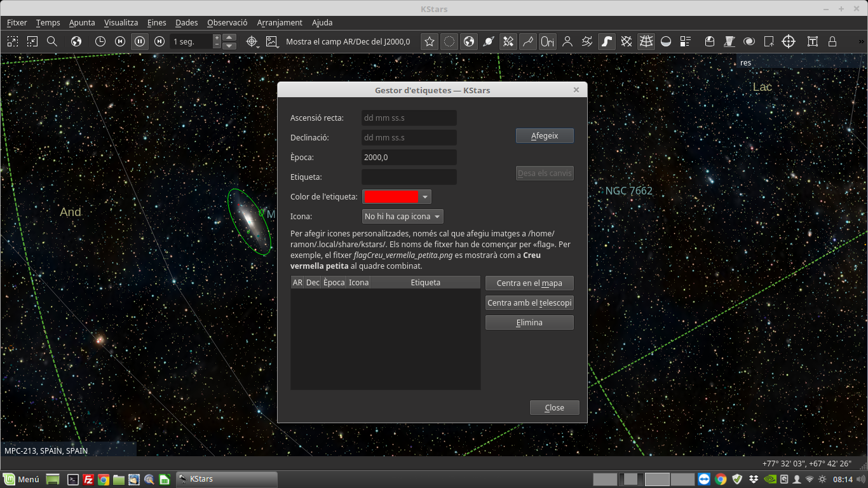Increase the time step with up arrow
The image size is (868, 488).
(230, 37)
